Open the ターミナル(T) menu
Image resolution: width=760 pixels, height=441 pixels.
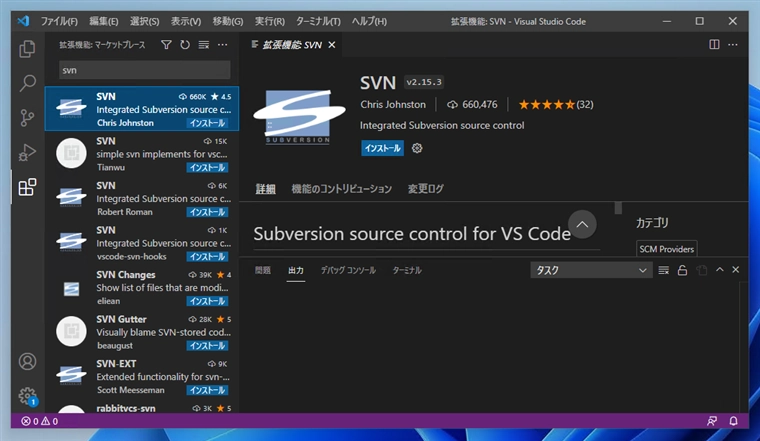pyautogui.click(x=318, y=21)
